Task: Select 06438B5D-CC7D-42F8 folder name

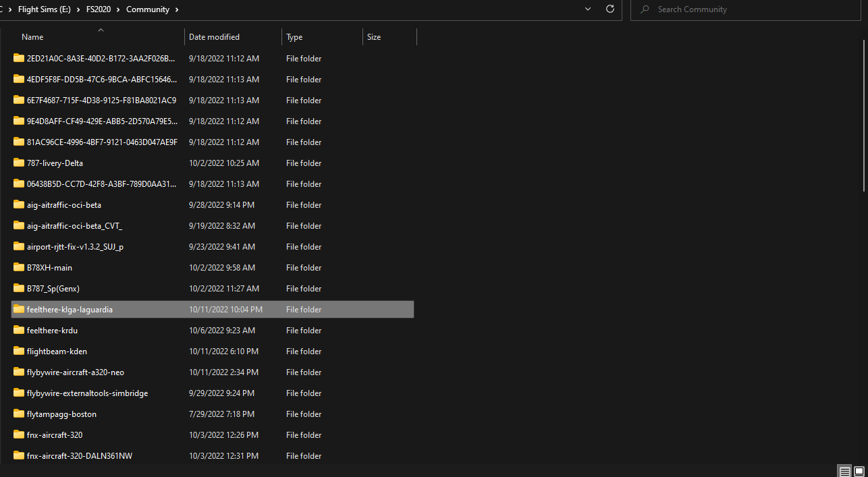Action: [102, 184]
